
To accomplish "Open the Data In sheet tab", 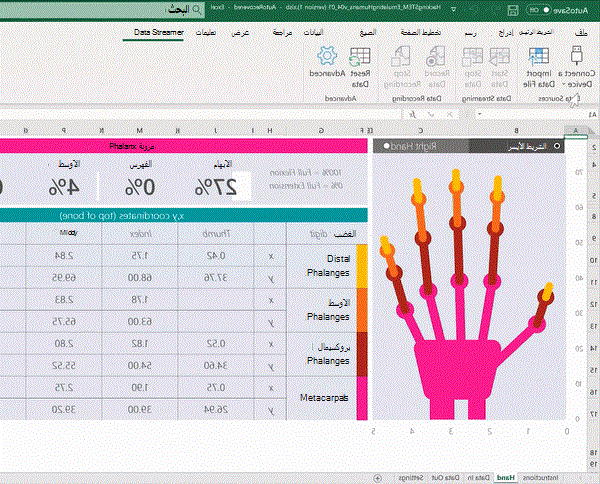I will click(478, 477).
